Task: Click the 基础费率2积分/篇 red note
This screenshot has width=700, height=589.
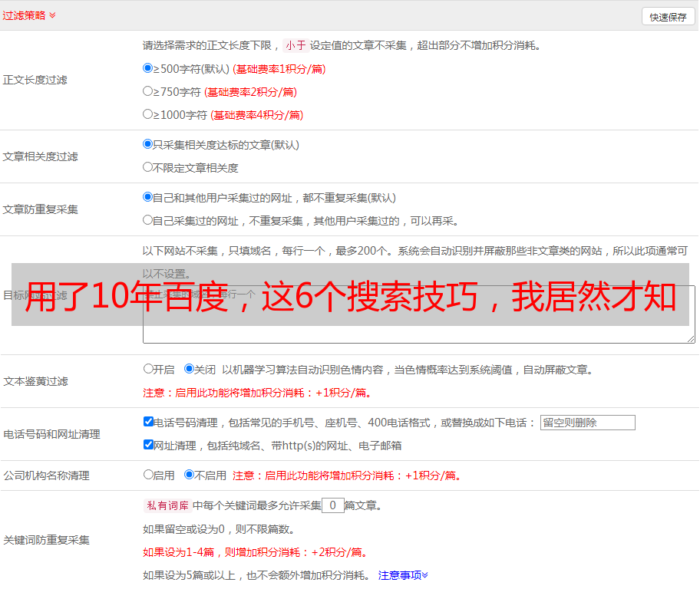Action: [x=250, y=92]
